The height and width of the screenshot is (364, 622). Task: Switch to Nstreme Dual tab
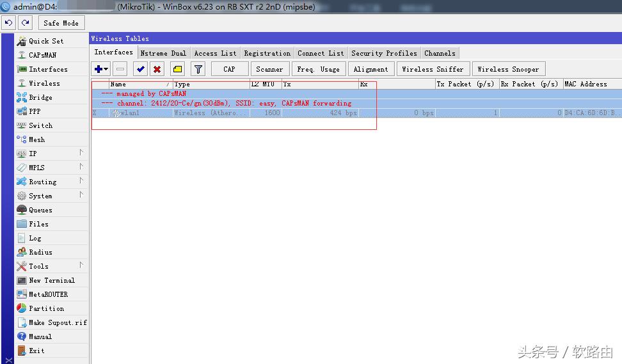pyautogui.click(x=163, y=53)
